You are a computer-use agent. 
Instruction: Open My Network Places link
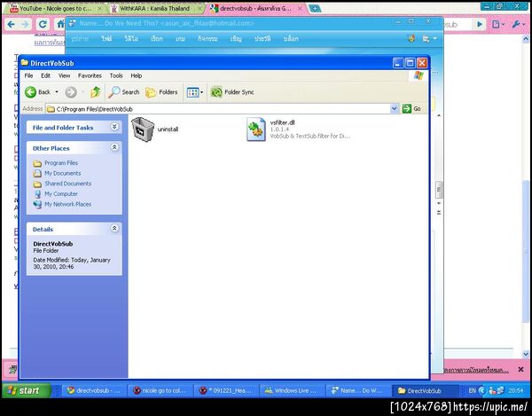coord(68,204)
